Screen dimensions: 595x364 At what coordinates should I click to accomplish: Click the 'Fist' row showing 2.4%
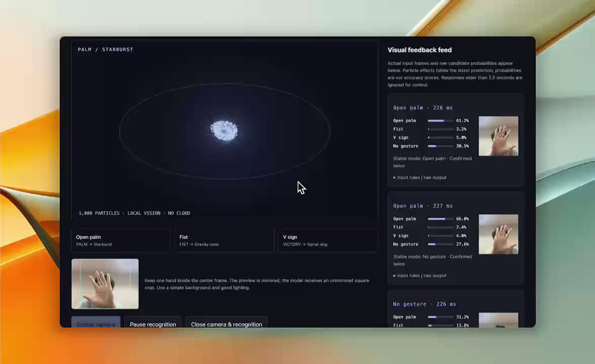point(431,227)
